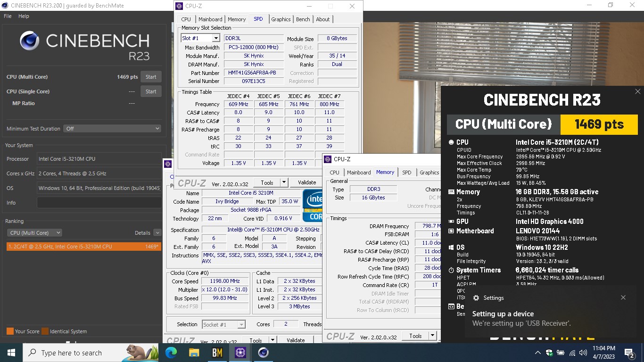Dismiss the 'Setting up a device' notification
Screen dimensions: 644x362
coord(623,297)
